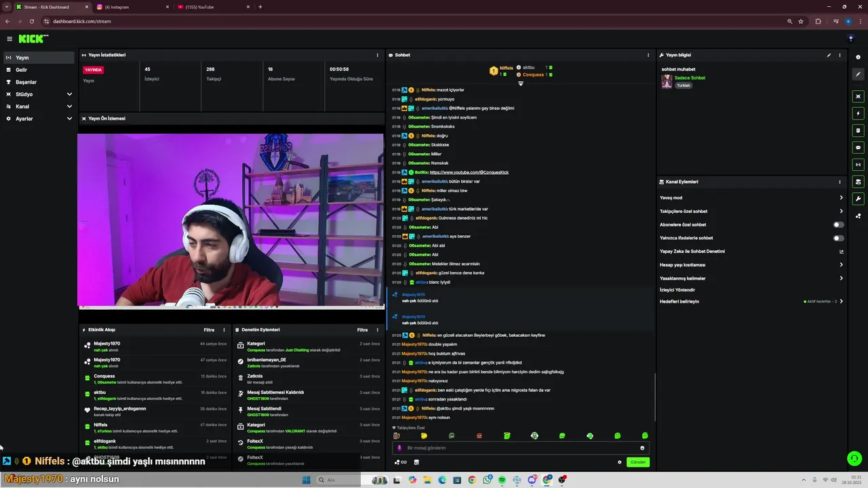Open the shop icon below the message box
Screen dimensions: 868x488
416,462
